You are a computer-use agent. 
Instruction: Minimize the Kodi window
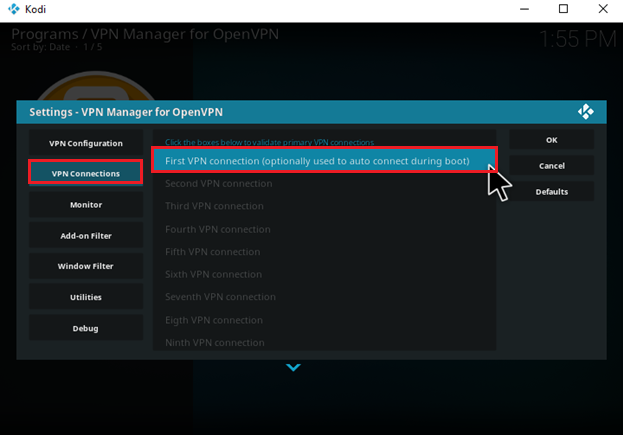point(524,9)
